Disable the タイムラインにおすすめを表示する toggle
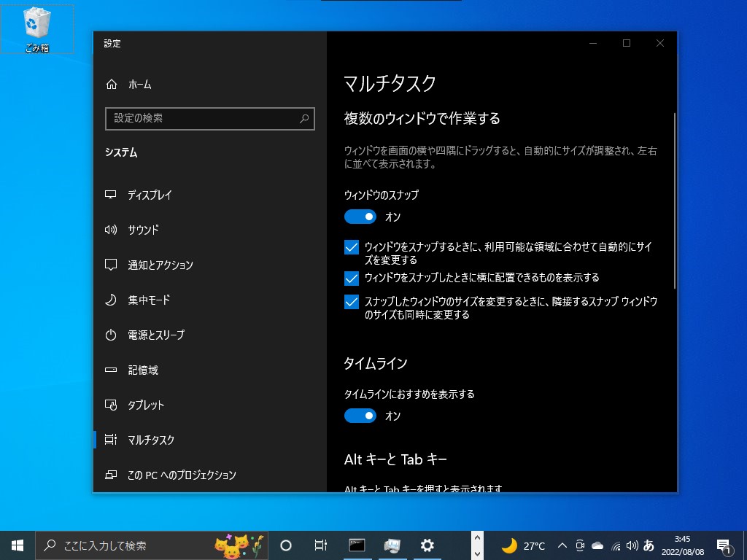The image size is (747, 560). (360, 415)
